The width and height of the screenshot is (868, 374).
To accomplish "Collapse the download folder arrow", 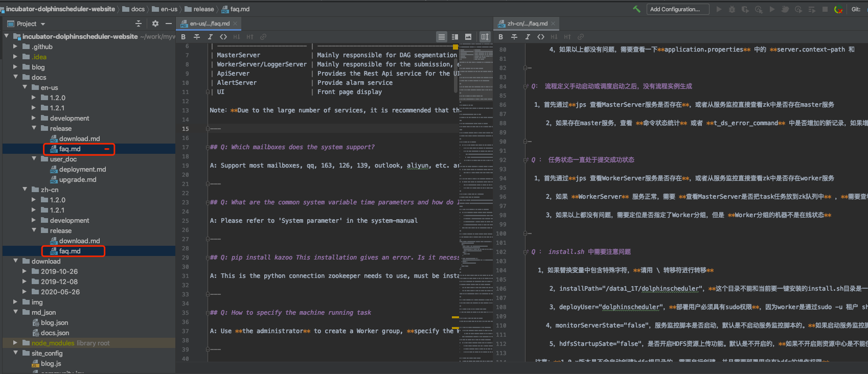I will (15, 261).
